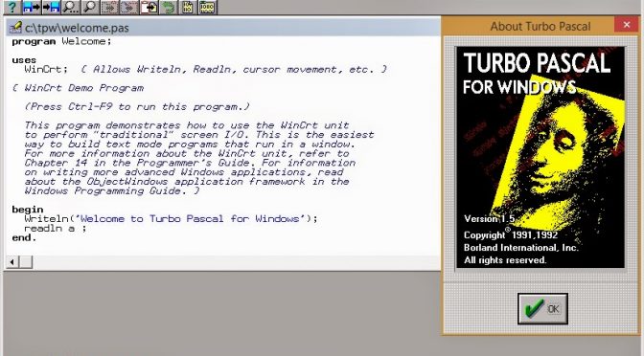Click the horizontal scrollbar thumb in editor
Image resolution: width=644 pixels, height=356 pixels.
click(x=26, y=261)
